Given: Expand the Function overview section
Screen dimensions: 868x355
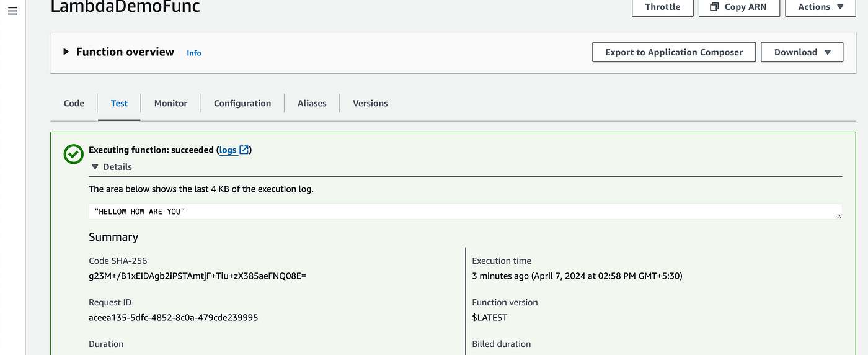Looking at the screenshot, I should click(x=66, y=52).
